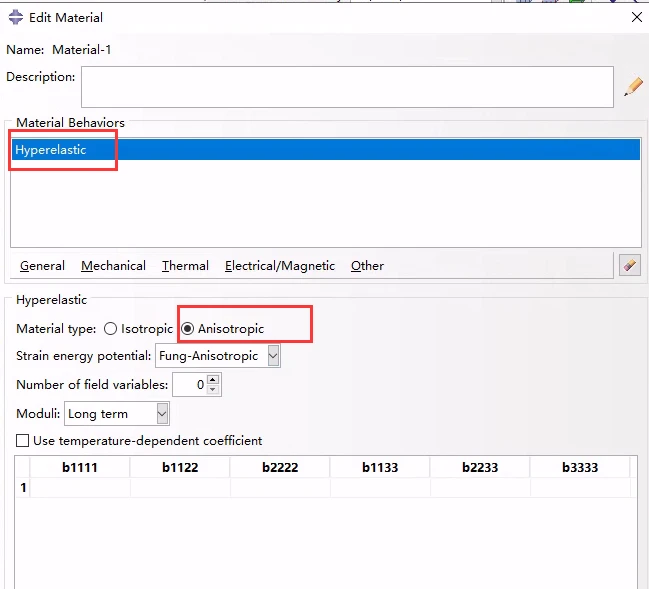The width and height of the screenshot is (649, 589).
Task: Click the b1111 column header
Action: (80, 467)
